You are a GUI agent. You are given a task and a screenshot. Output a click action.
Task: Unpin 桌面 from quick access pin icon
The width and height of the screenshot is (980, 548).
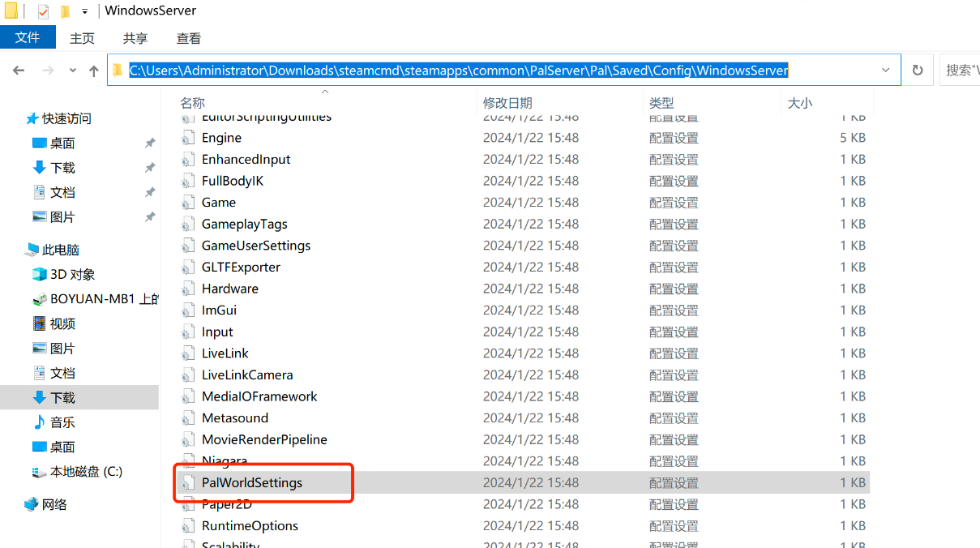150,143
